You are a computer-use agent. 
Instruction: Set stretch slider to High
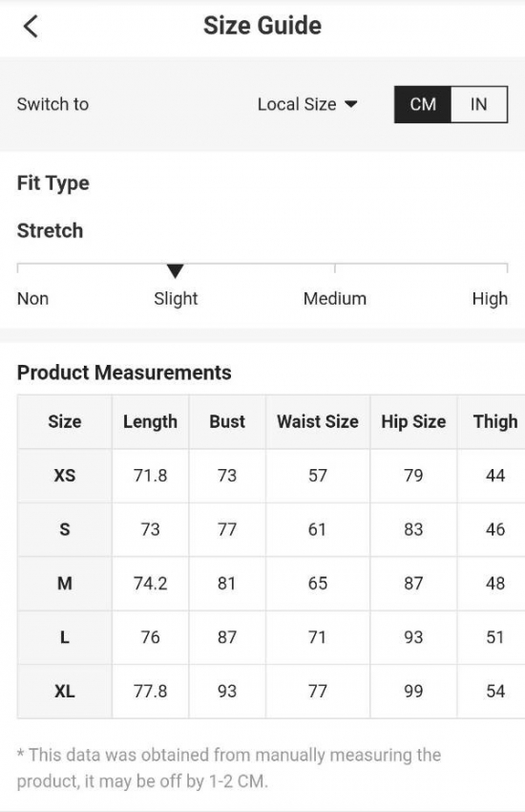coord(490,298)
